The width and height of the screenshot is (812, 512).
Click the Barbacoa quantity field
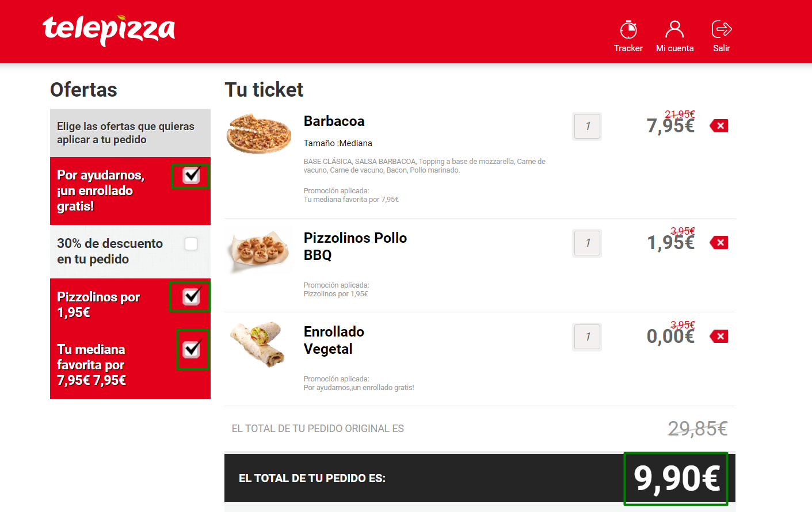pyautogui.click(x=586, y=126)
